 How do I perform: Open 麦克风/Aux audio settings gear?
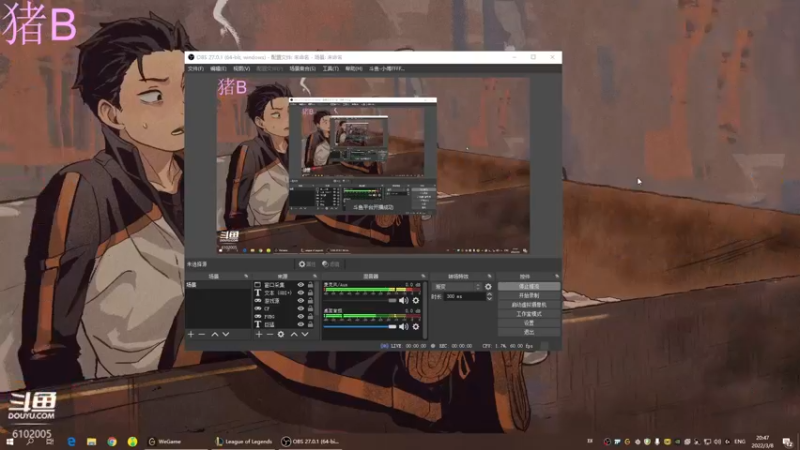(416, 301)
